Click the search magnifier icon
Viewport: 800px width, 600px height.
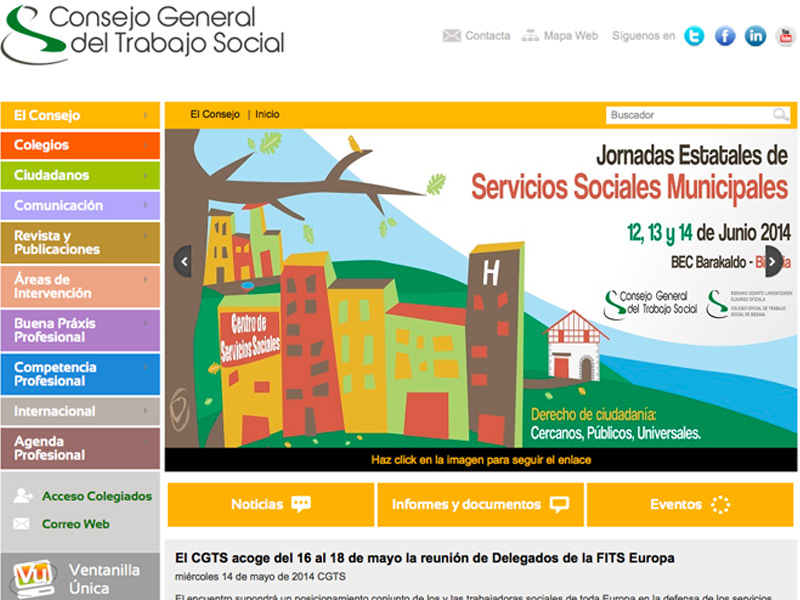[x=780, y=115]
